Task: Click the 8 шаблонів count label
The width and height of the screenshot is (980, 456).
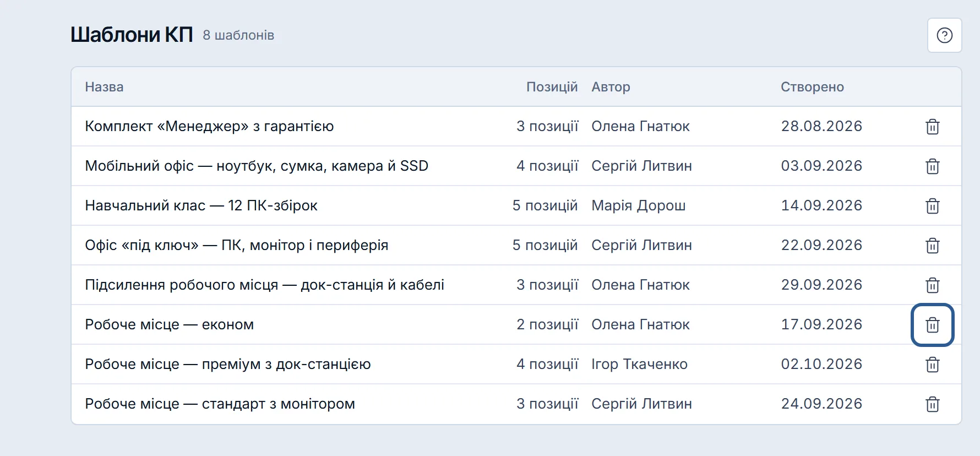Action: (x=238, y=35)
